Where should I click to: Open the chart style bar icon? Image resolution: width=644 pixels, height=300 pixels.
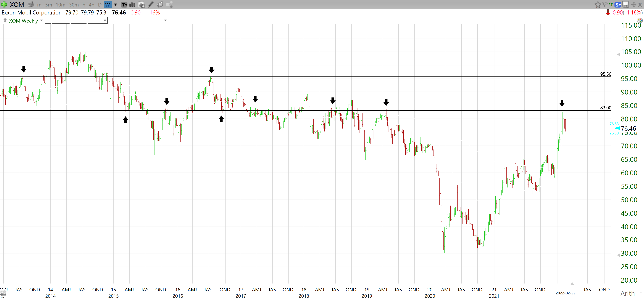click(132, 5)
